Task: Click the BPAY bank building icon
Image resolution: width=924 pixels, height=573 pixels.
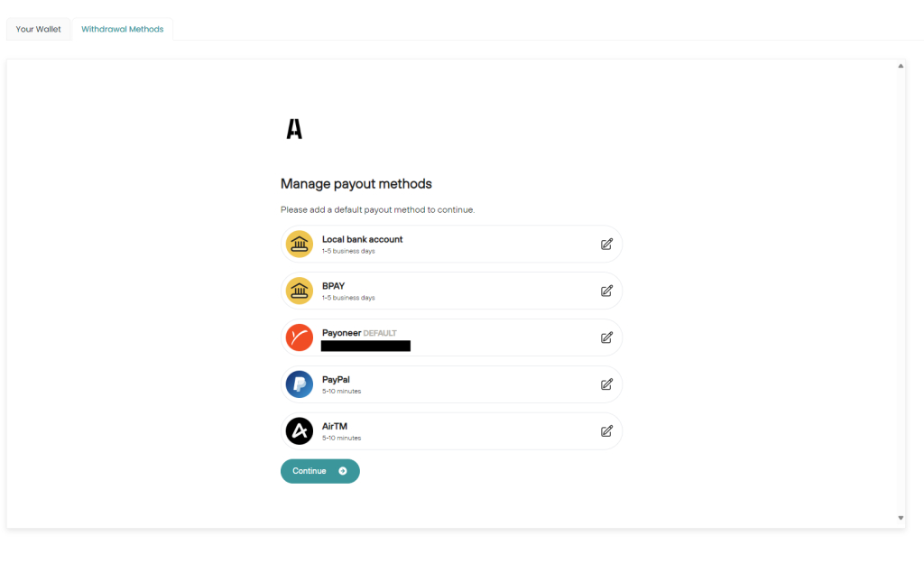Action: pos(299,291)
